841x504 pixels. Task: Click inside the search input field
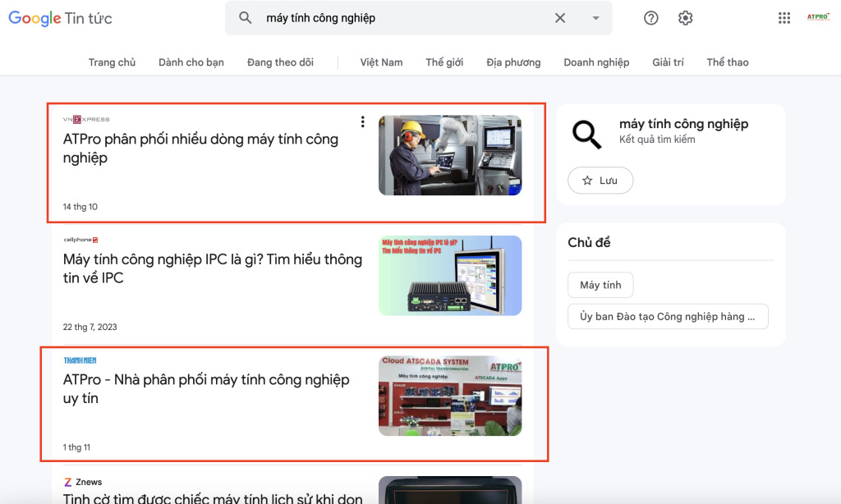tap(370, 17)
